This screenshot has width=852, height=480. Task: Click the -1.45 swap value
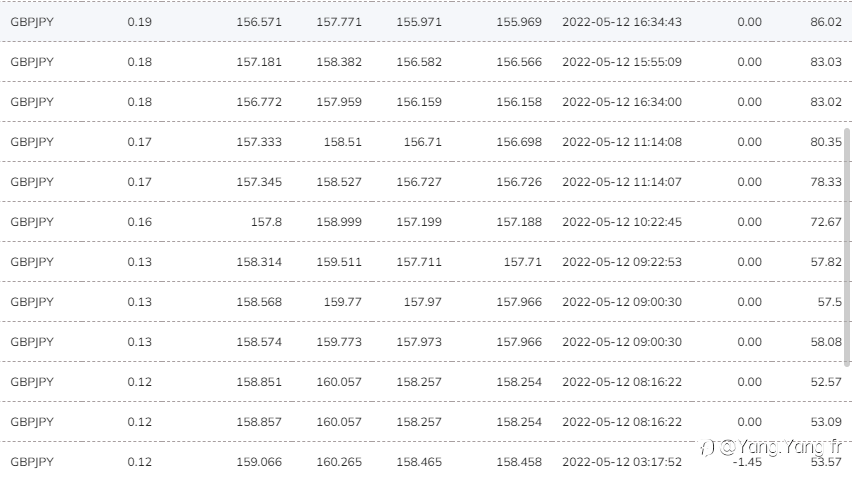(x=747, y=462)
